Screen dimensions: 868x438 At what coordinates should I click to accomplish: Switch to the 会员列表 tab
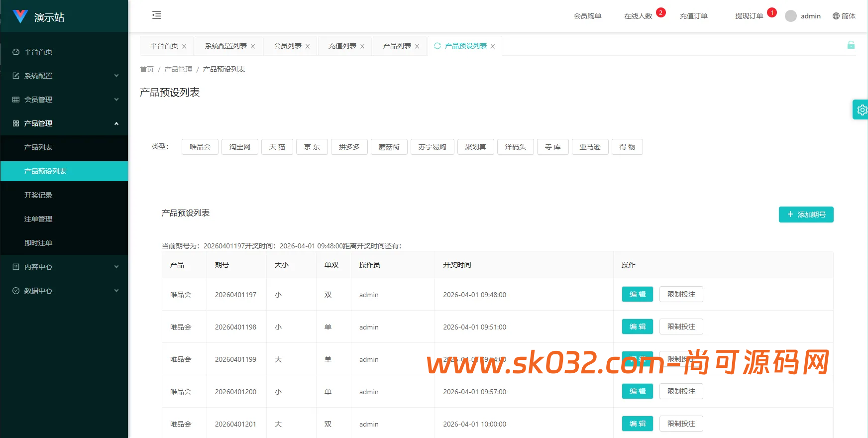288,46
